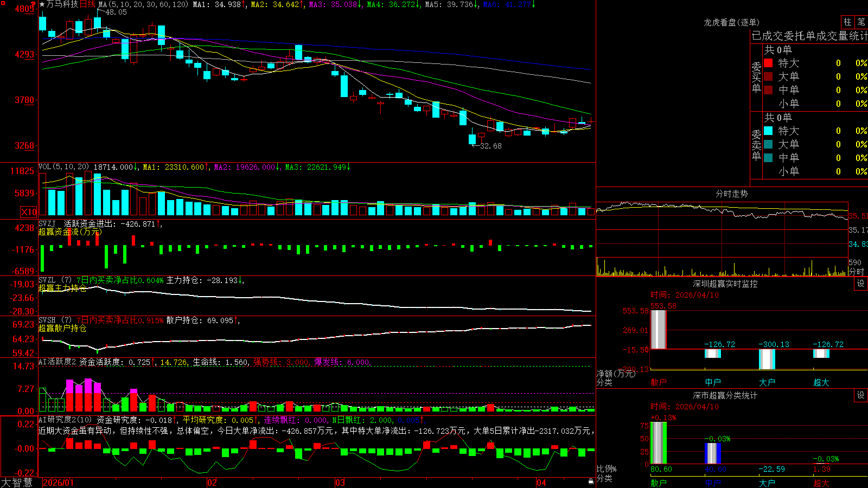Switch 龙虎看盘 to 笔 view
The image size is (868, 488).
[861, 22]
